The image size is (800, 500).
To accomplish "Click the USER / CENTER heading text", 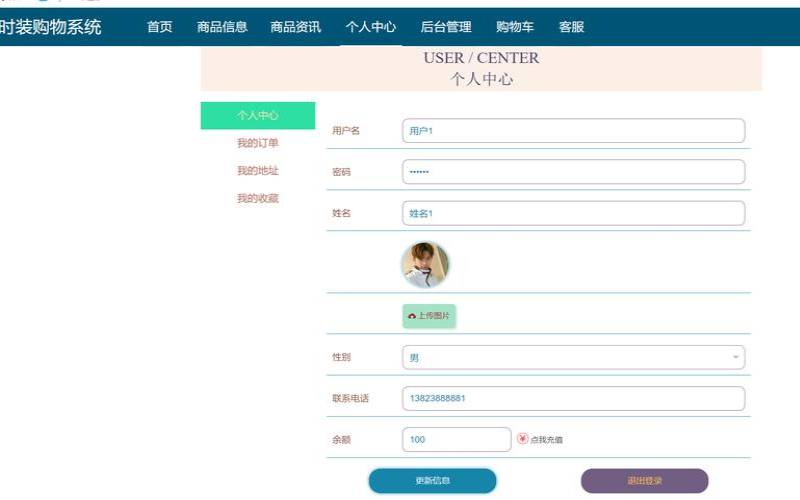I will click(x=481, y=58).
